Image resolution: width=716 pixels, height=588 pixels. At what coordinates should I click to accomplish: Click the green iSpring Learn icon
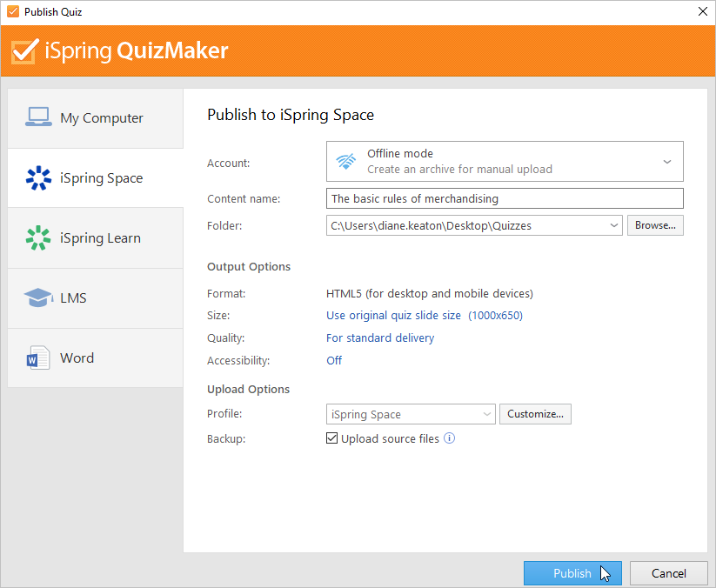pos(38,237)
